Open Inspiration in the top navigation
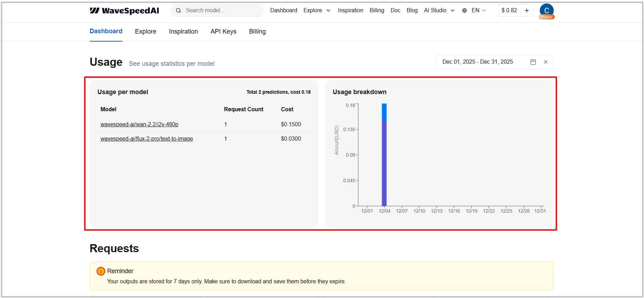 [x=351, y=10]
